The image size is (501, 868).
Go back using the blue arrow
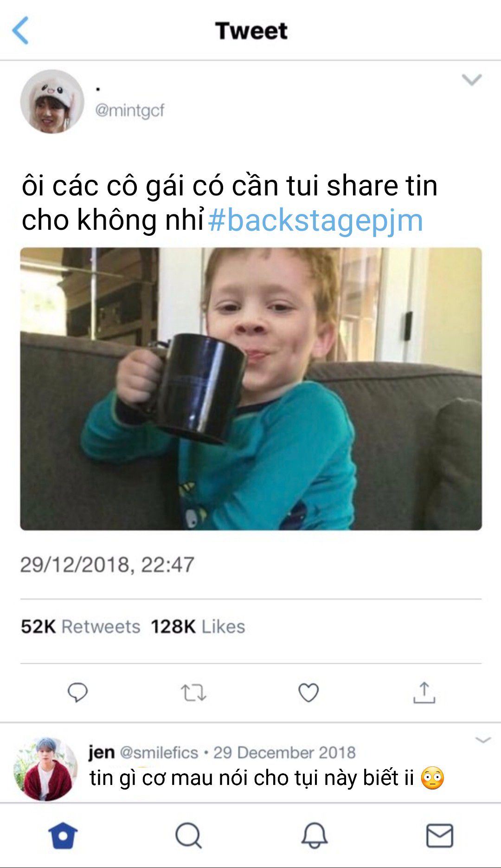pos(20,30)
